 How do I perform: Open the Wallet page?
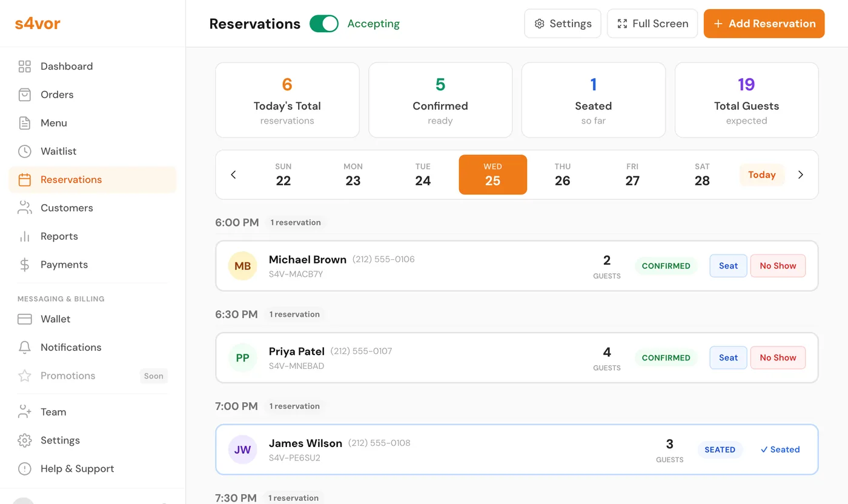57,319
